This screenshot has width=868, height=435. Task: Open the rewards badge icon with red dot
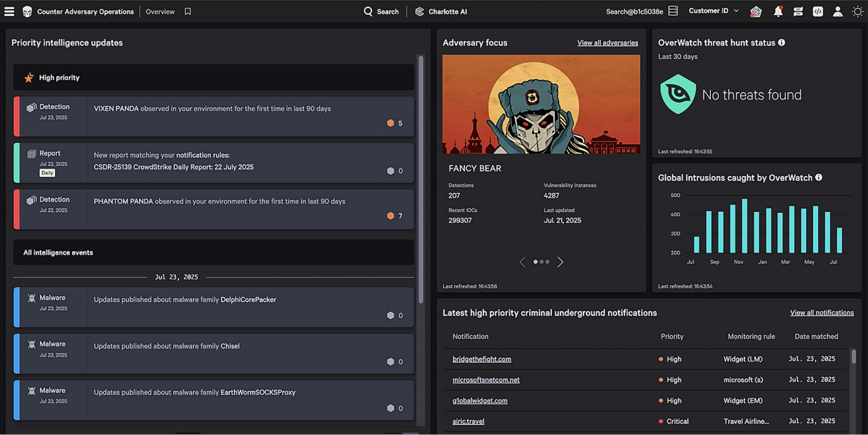[x=755, y=11]
